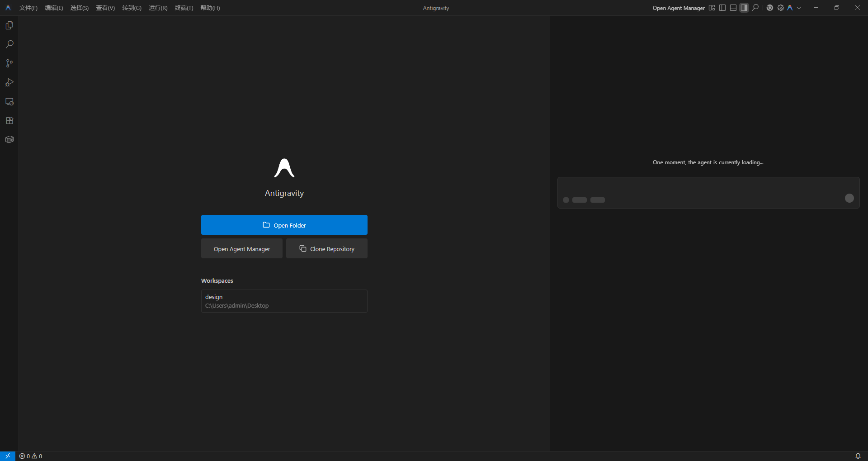Toggle the primary side bar visibility
Screen dimensions: 868x461
pyautogui.click(x=722, y=8)
